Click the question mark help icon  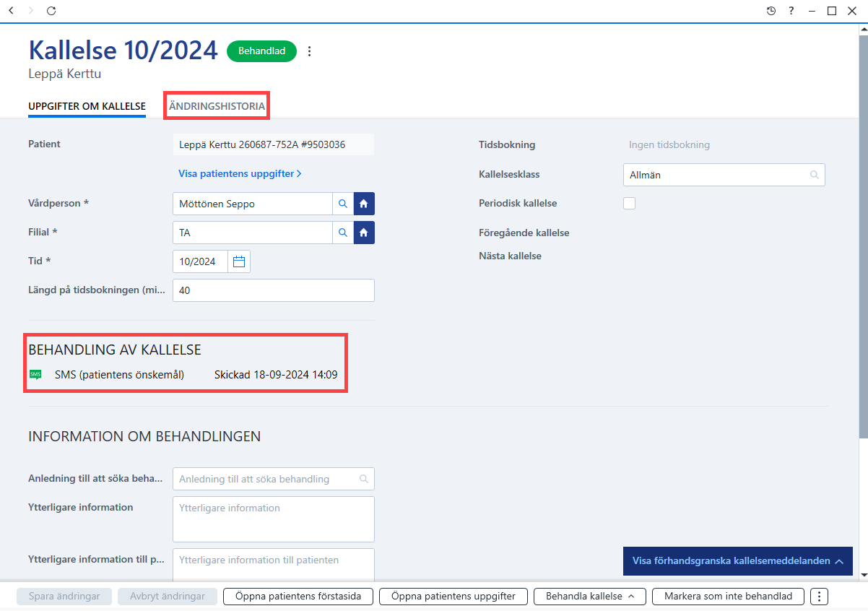pyautogui.click(x=791, y=11)
